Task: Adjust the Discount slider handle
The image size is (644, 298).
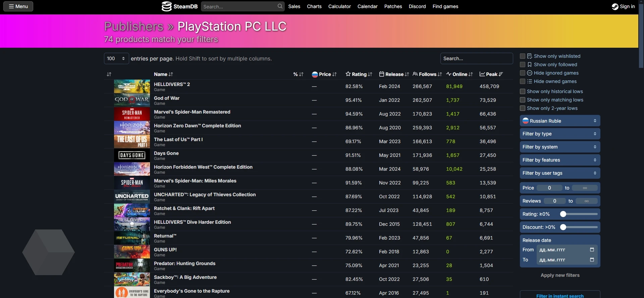Action: point(563,227)
